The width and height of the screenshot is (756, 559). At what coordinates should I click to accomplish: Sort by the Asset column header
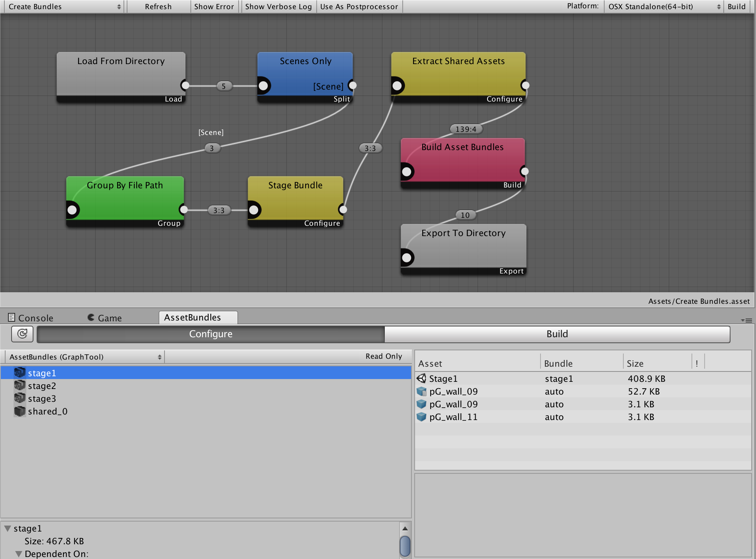478,363
